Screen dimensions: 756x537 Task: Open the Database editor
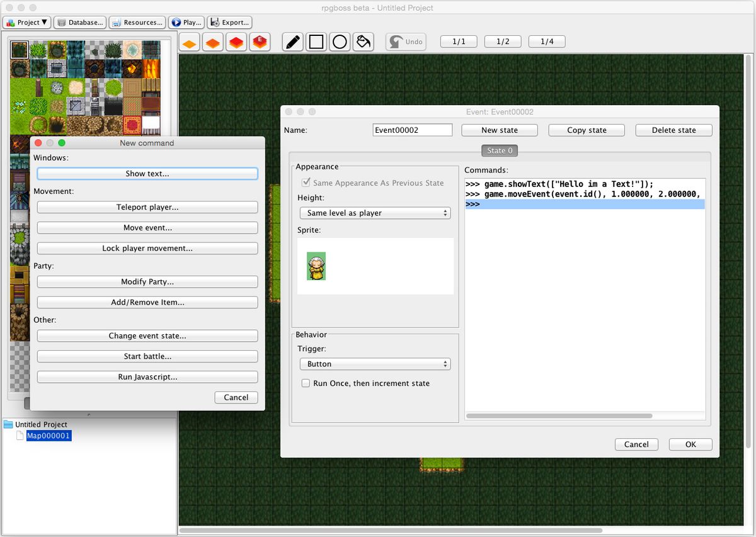[79, 22]
